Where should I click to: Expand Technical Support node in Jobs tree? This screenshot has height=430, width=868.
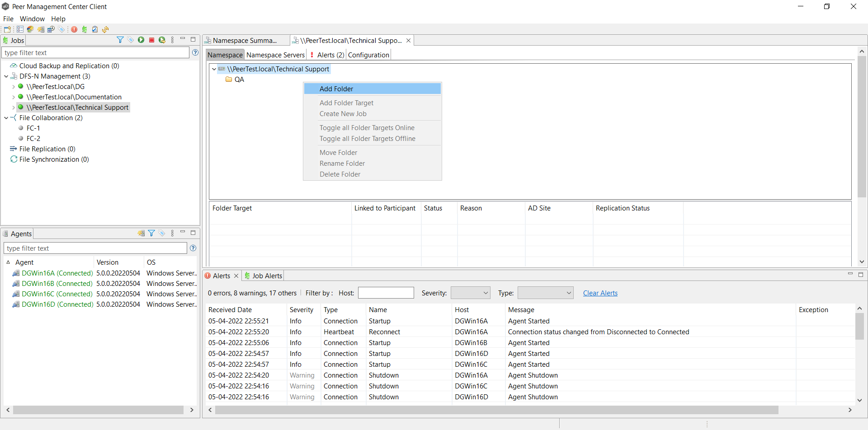14,107
